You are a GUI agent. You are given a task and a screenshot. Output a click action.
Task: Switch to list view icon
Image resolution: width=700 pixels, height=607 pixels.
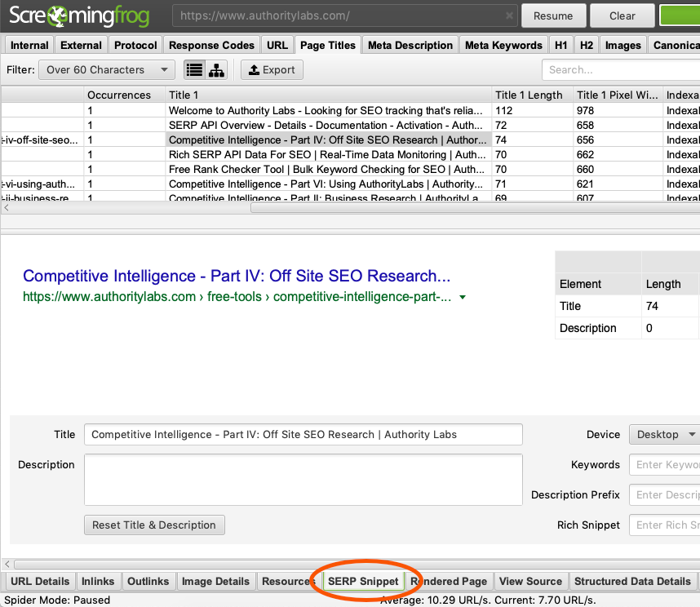[x=195, y=70]
